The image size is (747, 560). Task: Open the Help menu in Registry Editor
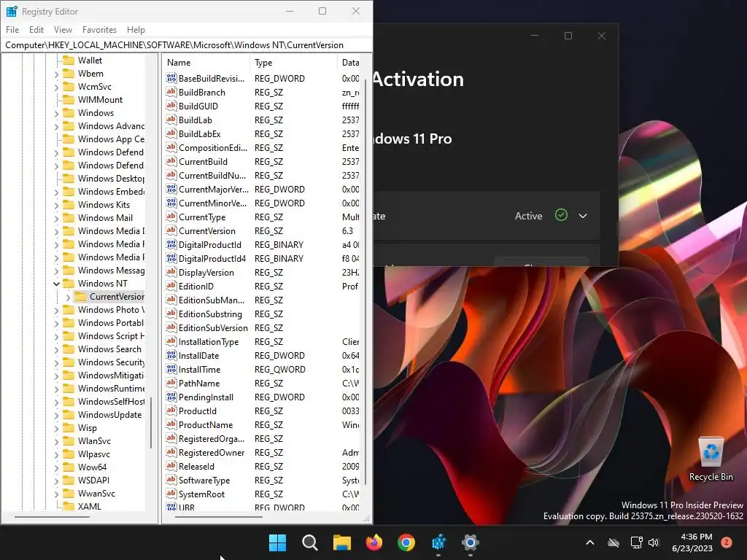(136, 29)
